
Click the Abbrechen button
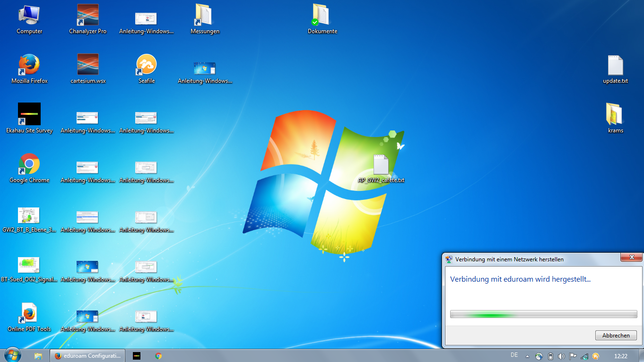coord(616,335)
